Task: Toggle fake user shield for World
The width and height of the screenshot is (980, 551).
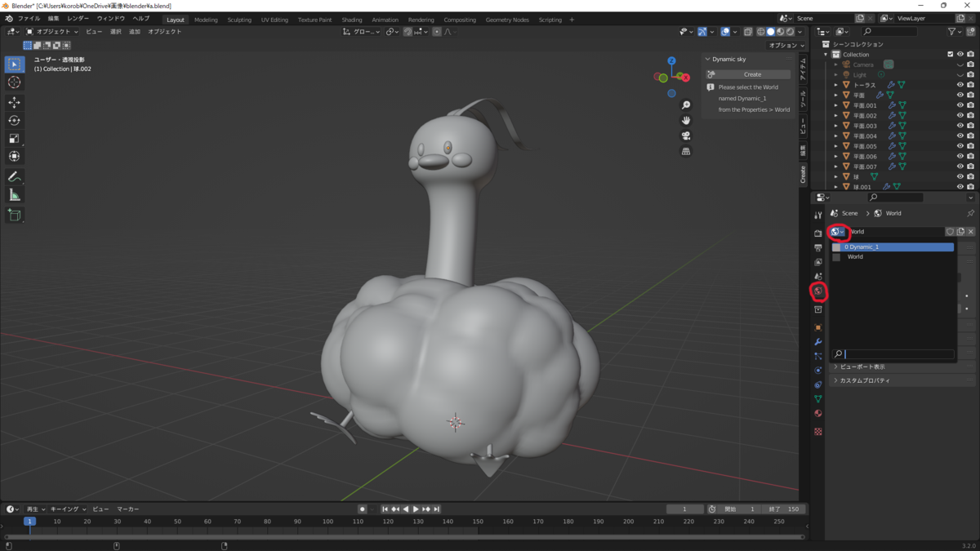Action: [x=950, y=232]
